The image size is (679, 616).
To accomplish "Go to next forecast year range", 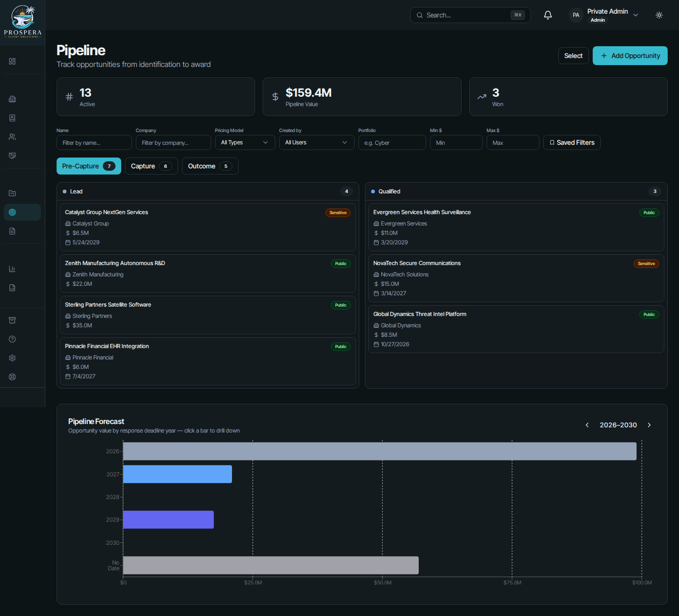I will click(649, 425).
